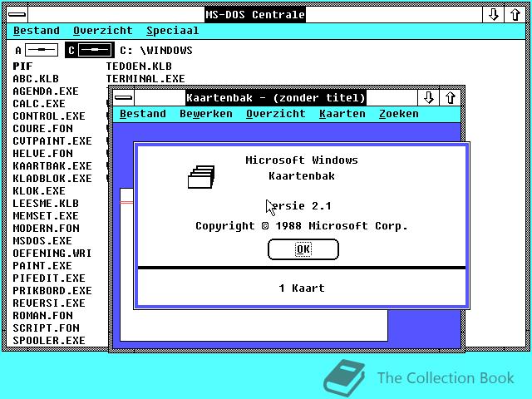532x399 pixels.
Task: Select the PIF directory entry
Action: (x=22, y=66)
